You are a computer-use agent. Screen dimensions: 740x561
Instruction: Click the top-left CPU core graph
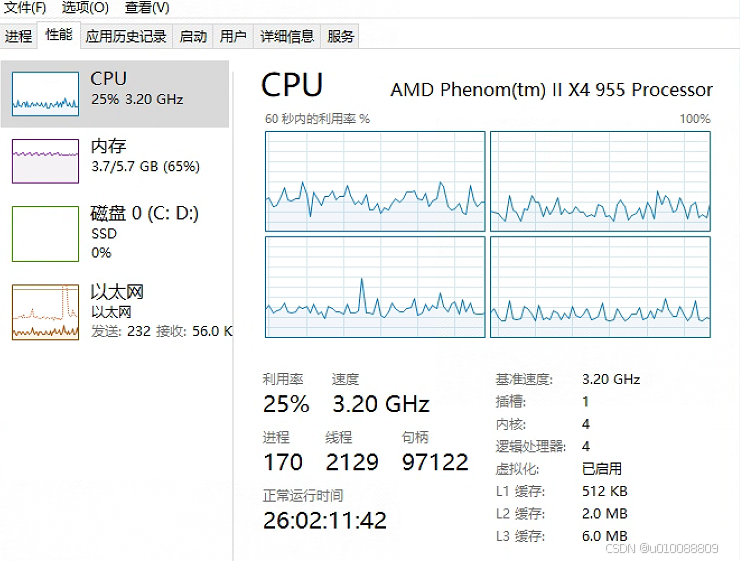375,181
